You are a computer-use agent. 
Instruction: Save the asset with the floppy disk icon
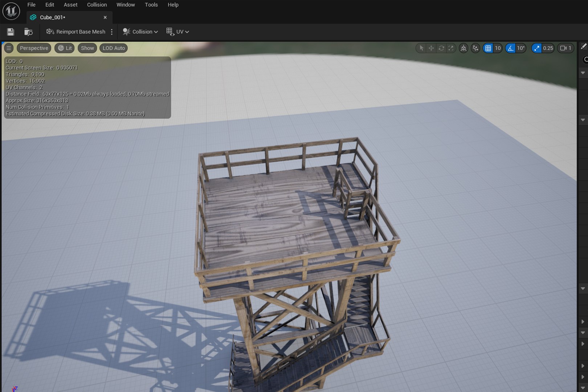[11, 32]
